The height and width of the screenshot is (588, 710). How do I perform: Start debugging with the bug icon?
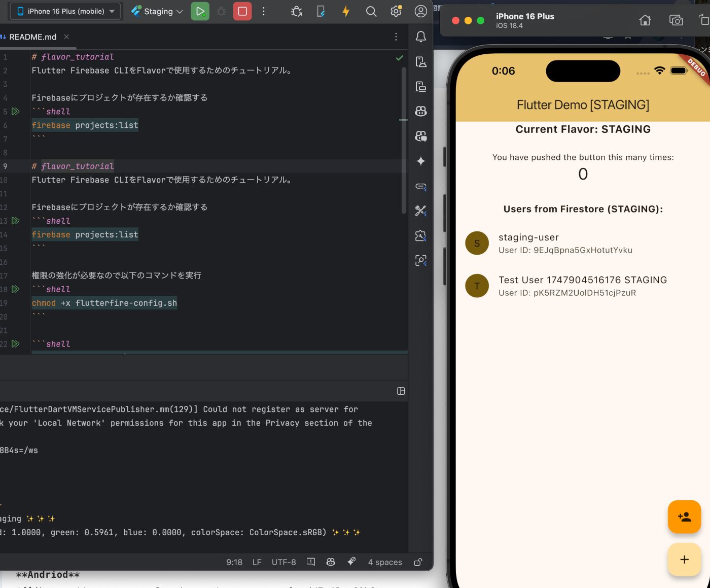[221, 11]
